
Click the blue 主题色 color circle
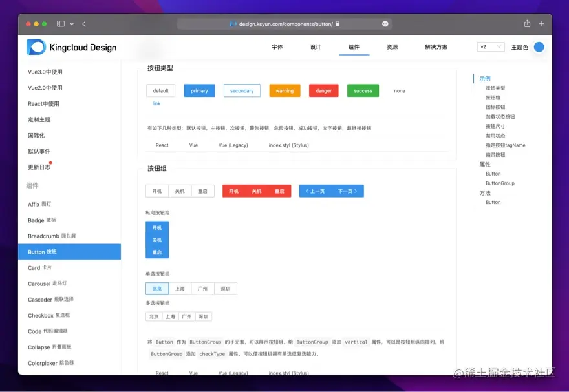coord(538,46)
